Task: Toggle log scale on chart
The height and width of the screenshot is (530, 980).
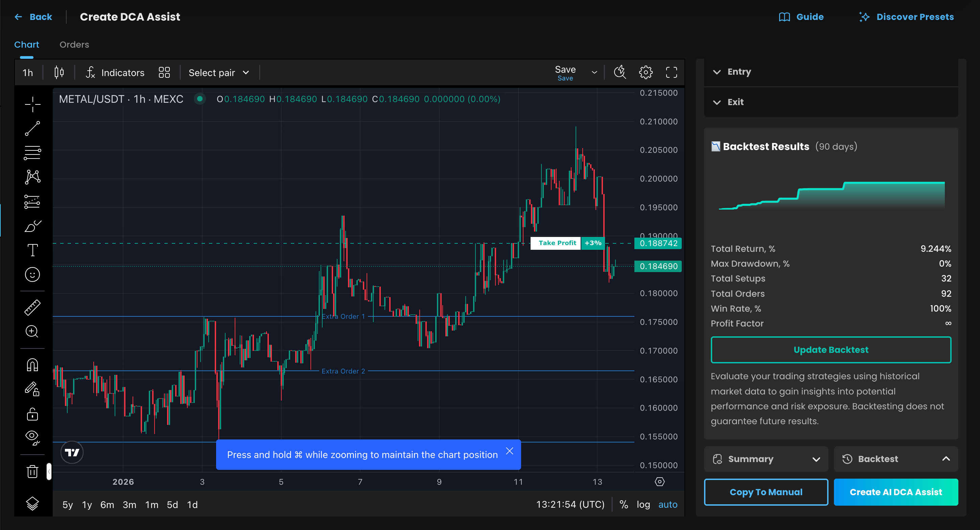Action: click(643, 505)
